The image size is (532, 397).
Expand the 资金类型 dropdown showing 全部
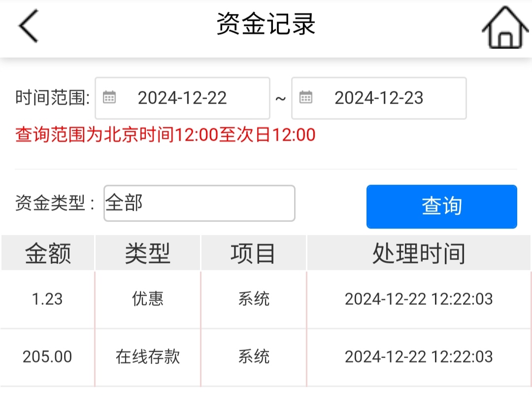(x=199, y=203)
